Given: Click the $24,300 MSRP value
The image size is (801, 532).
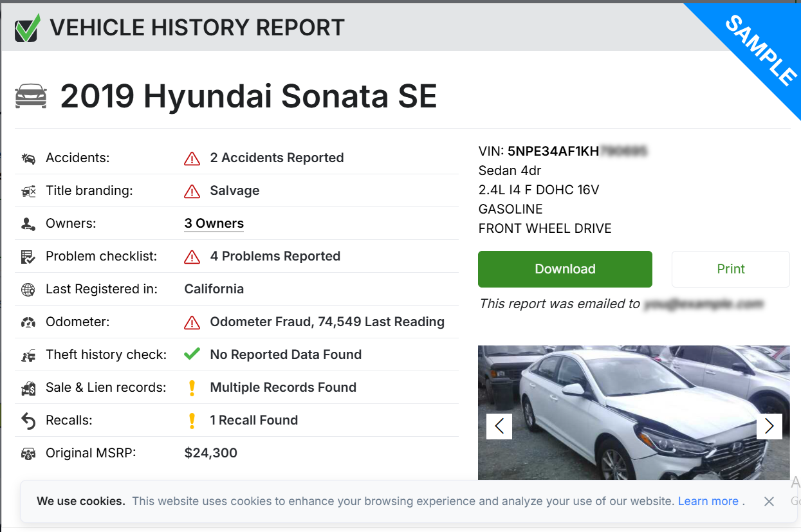Looking at the screenshot, I should [x=211, y=454].
